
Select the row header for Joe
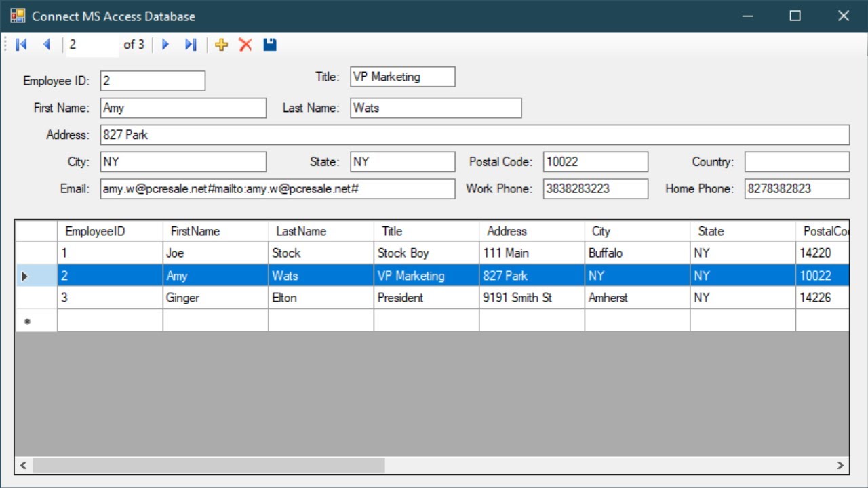pos(37,253)
